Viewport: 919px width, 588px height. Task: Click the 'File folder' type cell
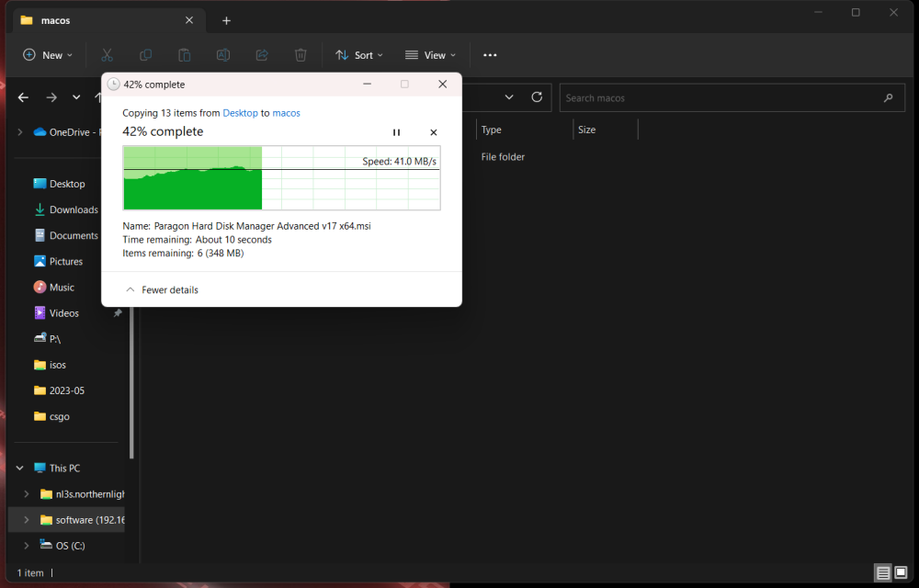coord(503,157)
